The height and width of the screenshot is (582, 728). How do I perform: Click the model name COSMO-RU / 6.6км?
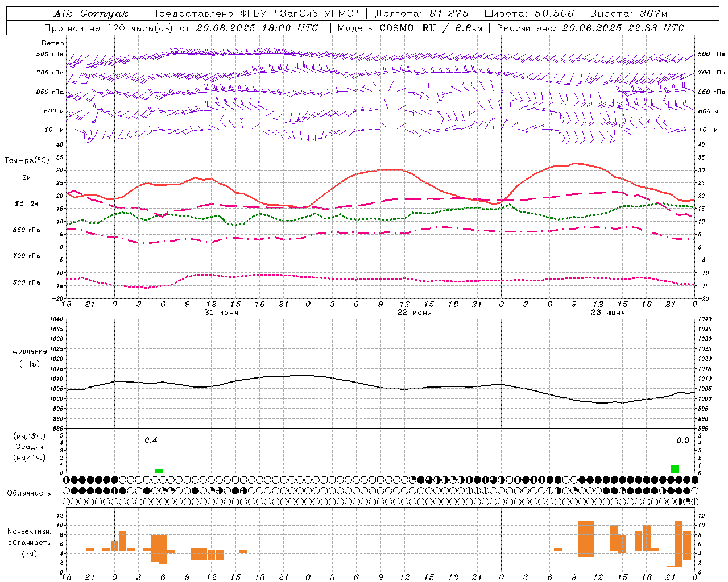tap(431, 28)
